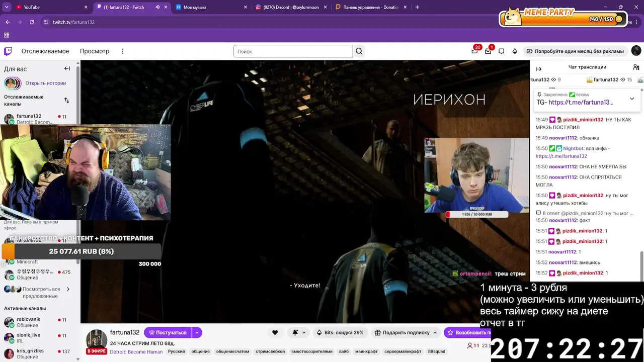644x362 pixels.
Task: Click the heart follow icon below the stream
Action: coord(275,332)
